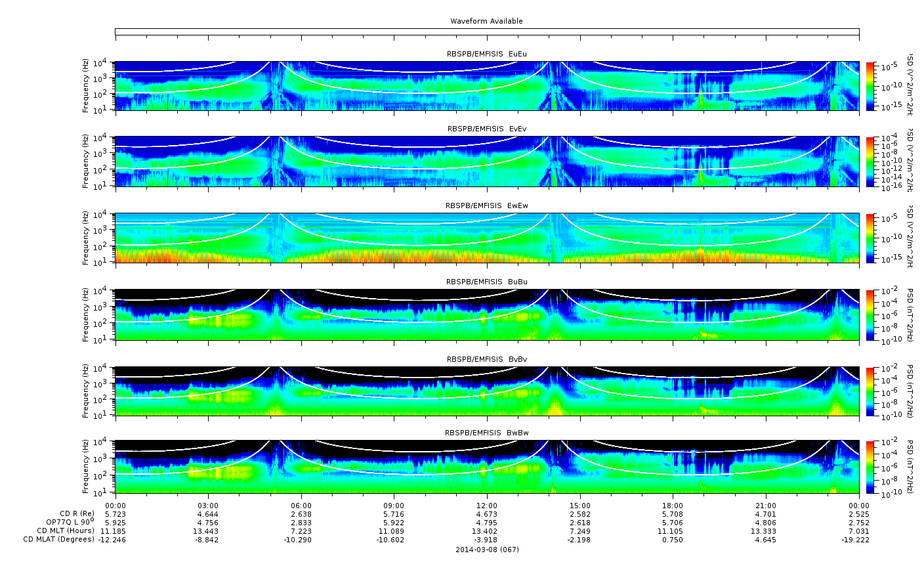Click the BvBv panel color scale bar

870,391
